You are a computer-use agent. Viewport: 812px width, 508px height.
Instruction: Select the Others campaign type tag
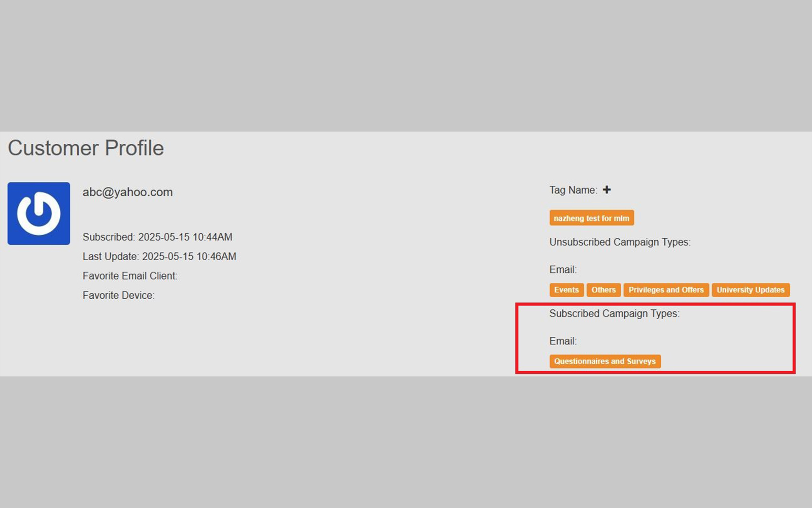[603, 290]
